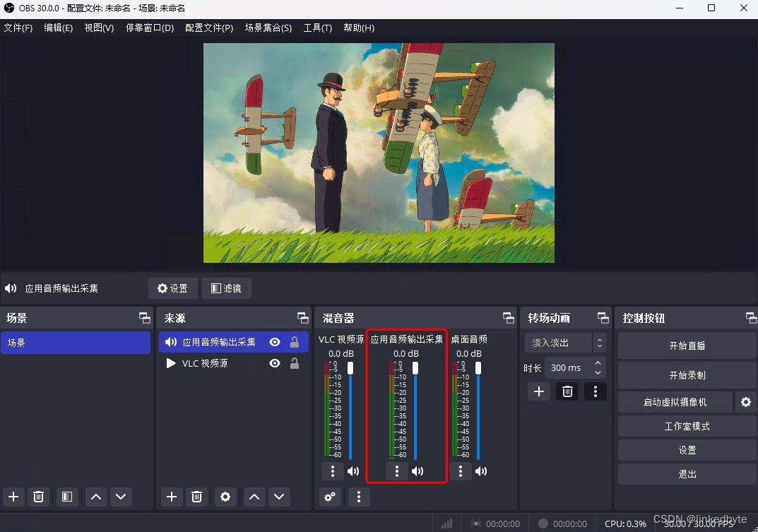Open VLC 视频源 mixer options dots
758x532 pixels.
333,471
